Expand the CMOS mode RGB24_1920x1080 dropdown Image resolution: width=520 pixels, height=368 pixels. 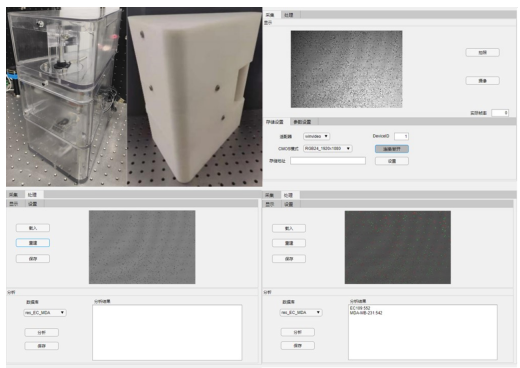coord(327,149)
